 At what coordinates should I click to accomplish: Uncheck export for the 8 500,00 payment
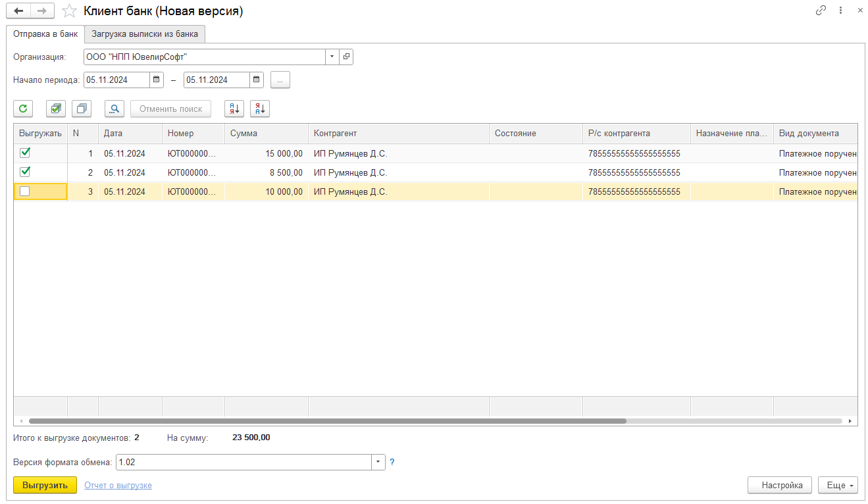[25, 172]
